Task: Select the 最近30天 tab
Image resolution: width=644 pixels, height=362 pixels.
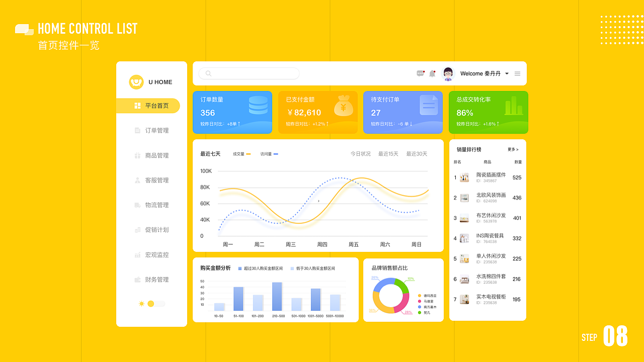Action: pyautogui.click(x=416, y=154)
